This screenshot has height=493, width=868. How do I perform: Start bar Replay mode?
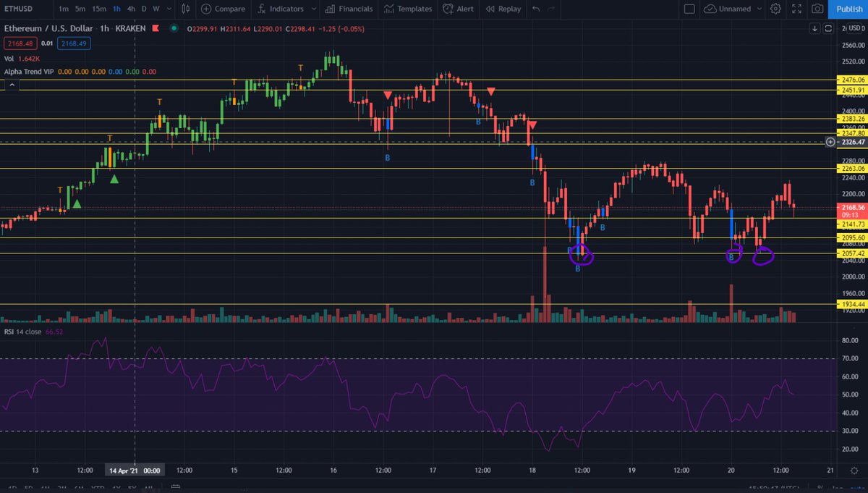pos(503,9)
